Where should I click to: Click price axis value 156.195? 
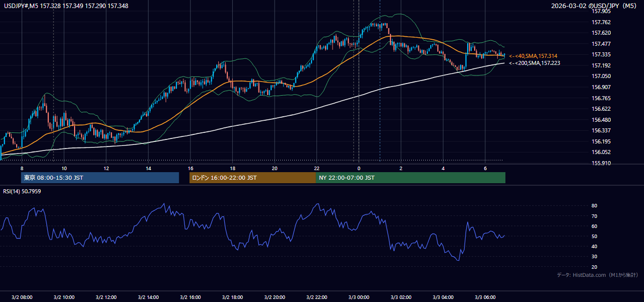point(601,141)
